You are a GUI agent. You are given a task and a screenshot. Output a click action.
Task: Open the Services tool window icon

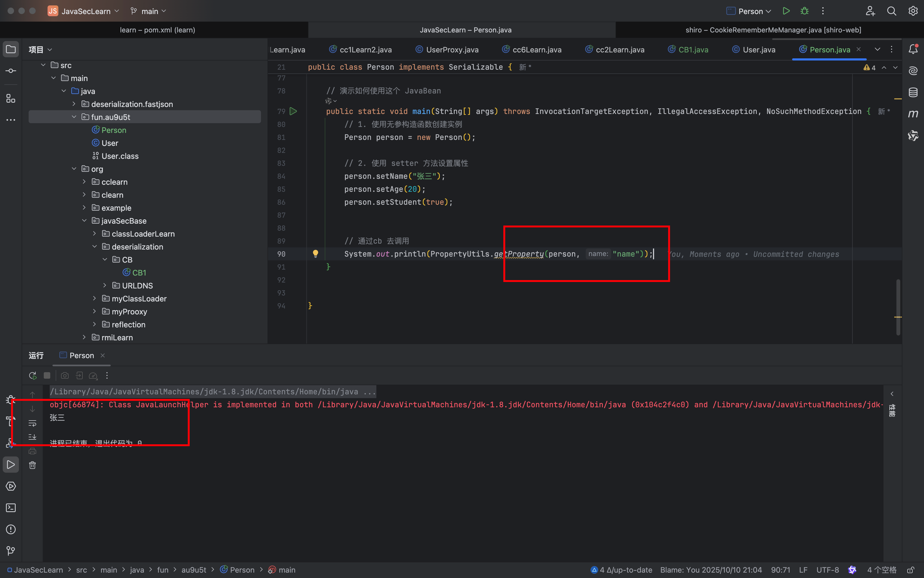tap(11, 486)
